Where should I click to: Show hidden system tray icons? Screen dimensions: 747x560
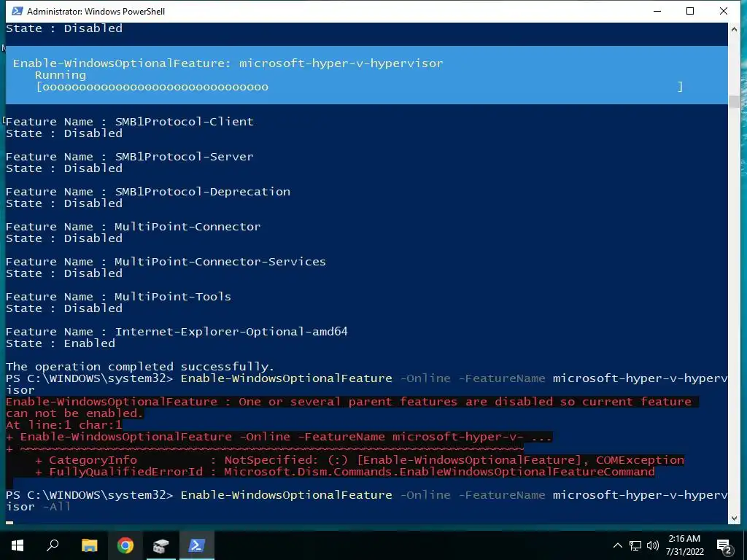coord(617,545)
